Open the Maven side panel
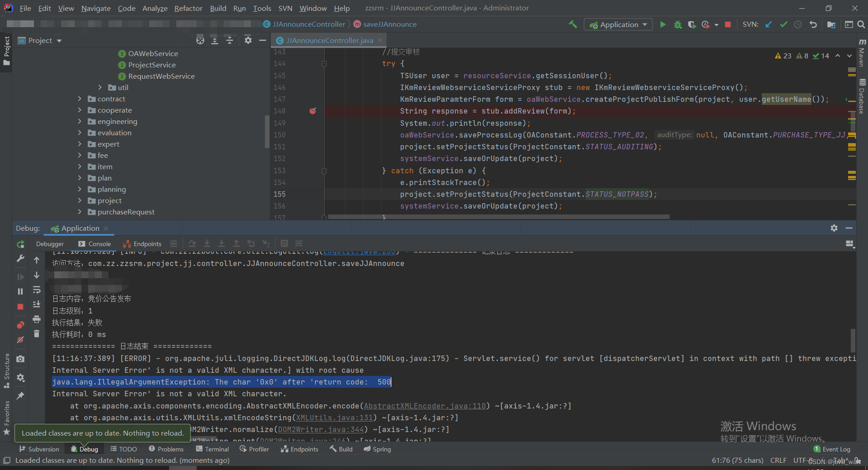 [x=862, y=53]
